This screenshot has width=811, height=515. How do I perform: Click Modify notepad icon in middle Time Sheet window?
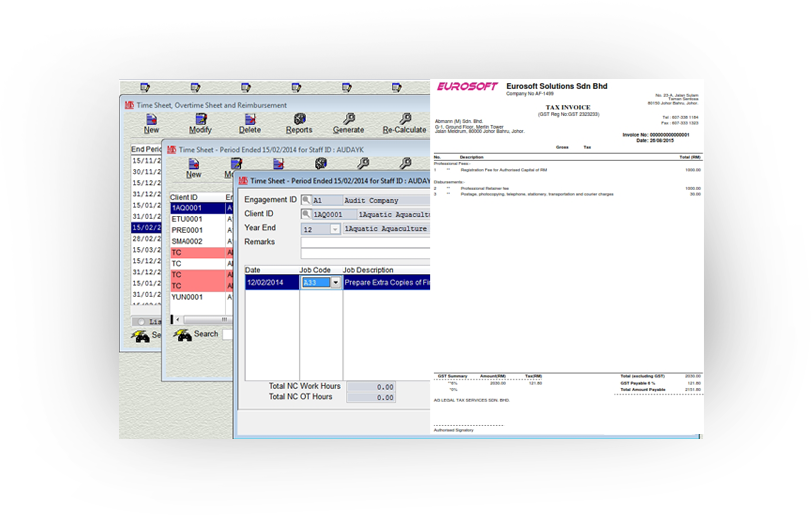pyautogui.click(x=236, y=164)
